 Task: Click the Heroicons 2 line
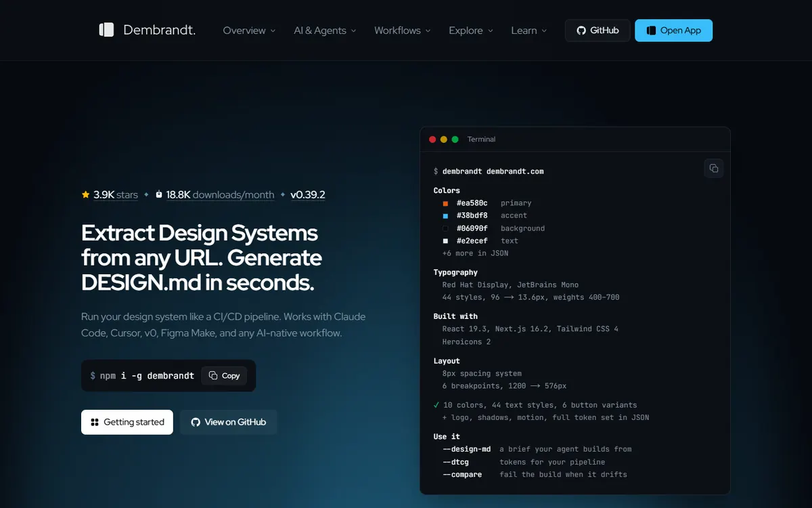(466, 341)
